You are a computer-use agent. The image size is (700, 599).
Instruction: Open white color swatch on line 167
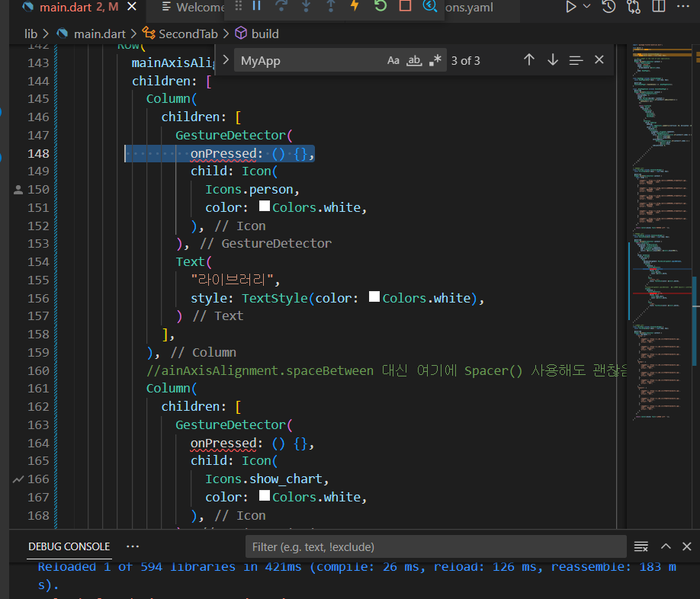click(x=265, y=495)
